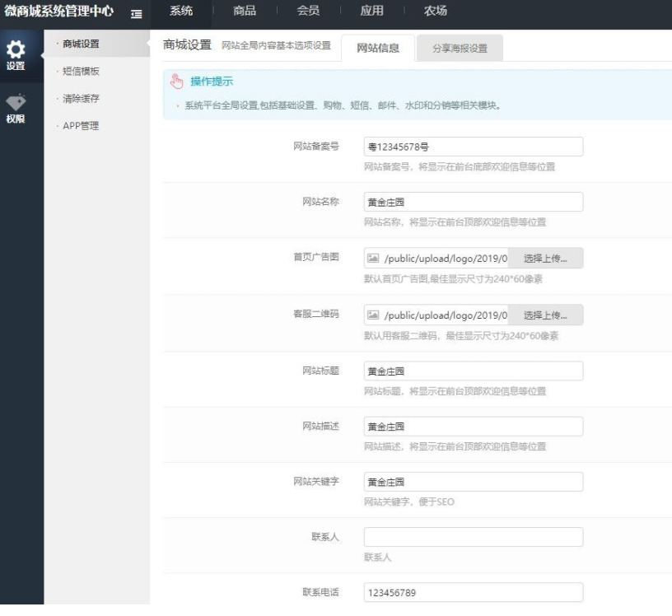Focus the 网站描述 input field
The image size is (672, 616).
pyautogui.click(x=474, y=427)
